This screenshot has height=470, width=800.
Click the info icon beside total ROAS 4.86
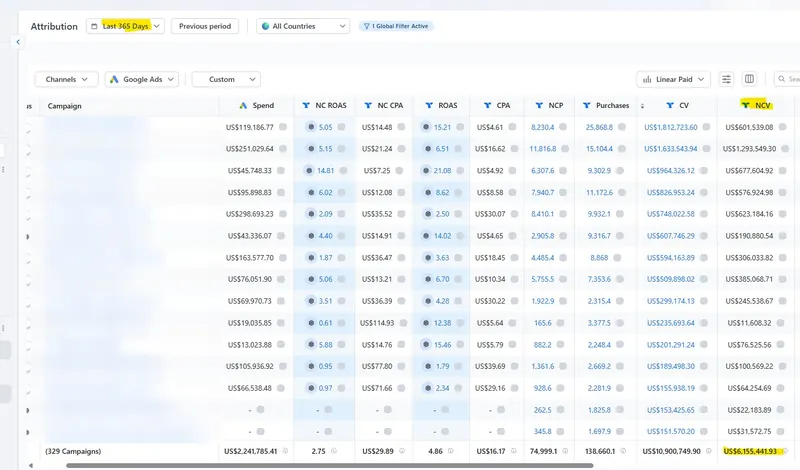(451, 451)
